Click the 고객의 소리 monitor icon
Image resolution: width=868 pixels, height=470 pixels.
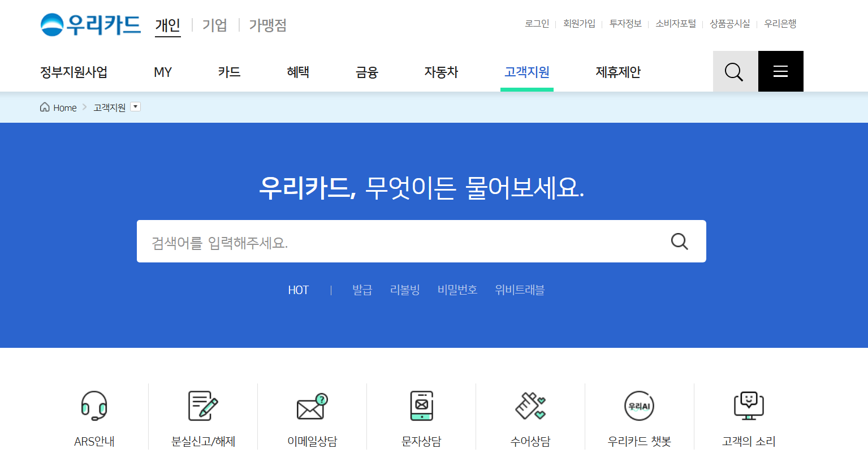click(x=749, y=406)
